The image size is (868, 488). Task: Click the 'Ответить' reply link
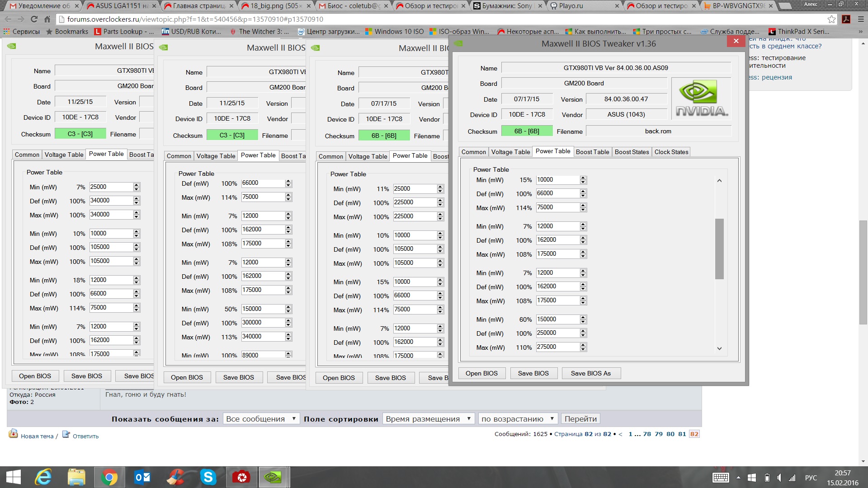(x=85, y=436)
